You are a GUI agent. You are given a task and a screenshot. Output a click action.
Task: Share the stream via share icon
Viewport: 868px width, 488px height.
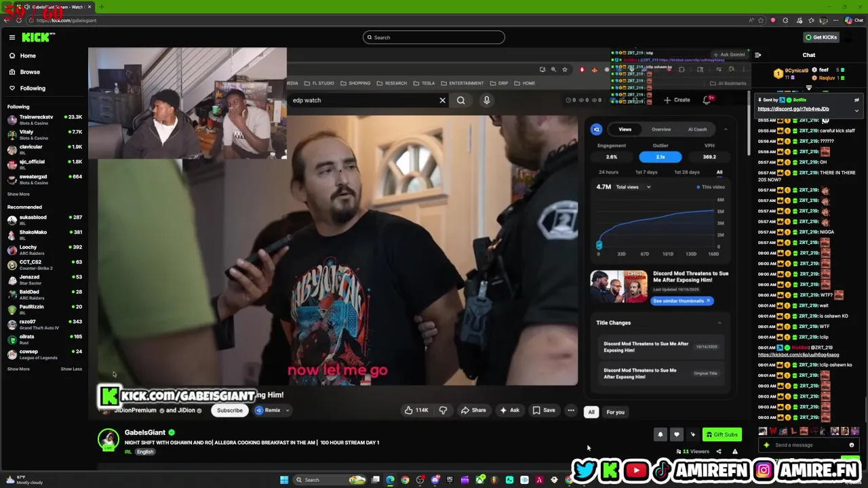(719, 451)
